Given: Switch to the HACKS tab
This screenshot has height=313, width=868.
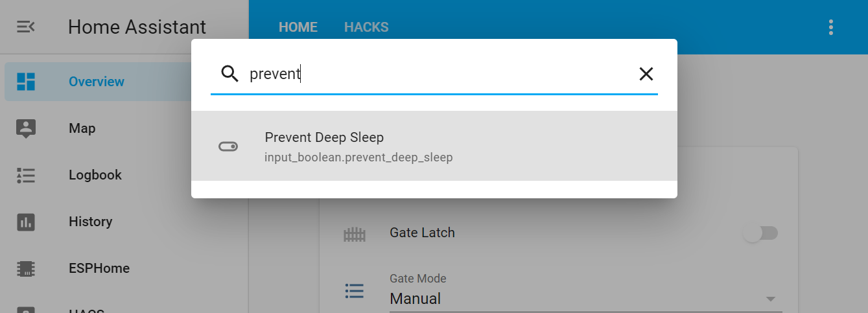Looking at the screenshot, I should [x=366, y=27].
